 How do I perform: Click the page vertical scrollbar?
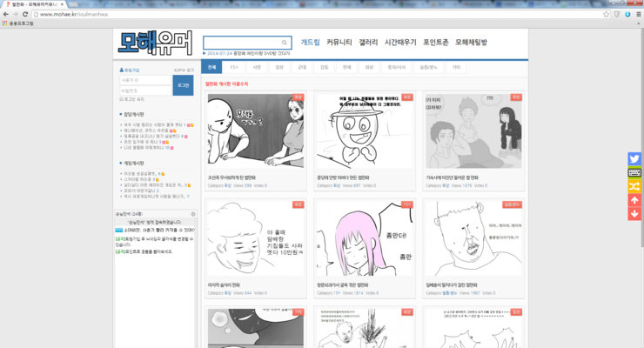pos(641,137)
